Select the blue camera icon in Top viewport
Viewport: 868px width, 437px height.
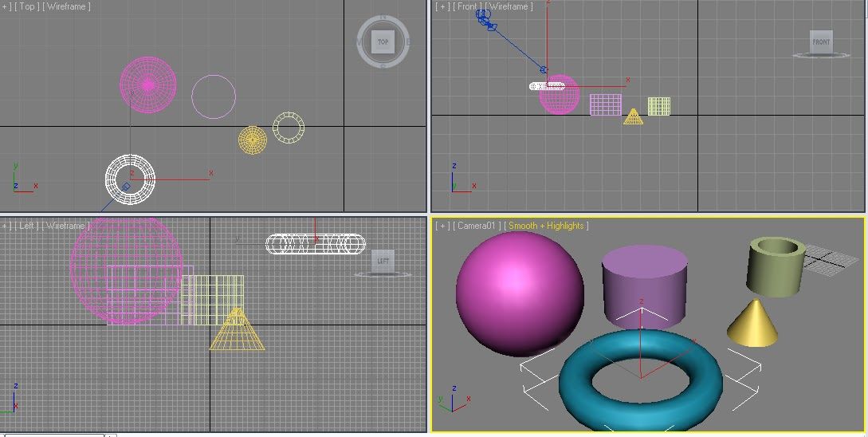point(126,187)
